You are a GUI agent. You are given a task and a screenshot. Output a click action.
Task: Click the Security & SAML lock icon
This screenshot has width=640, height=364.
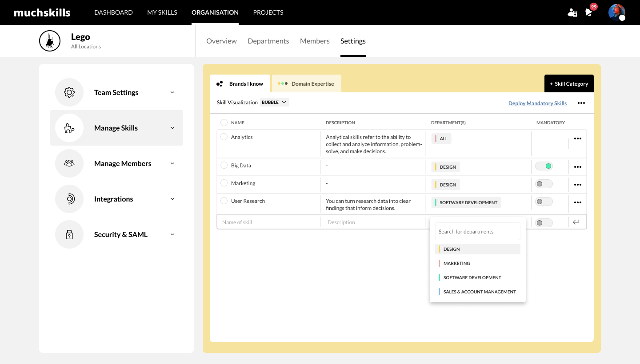[x=69, y=234]
